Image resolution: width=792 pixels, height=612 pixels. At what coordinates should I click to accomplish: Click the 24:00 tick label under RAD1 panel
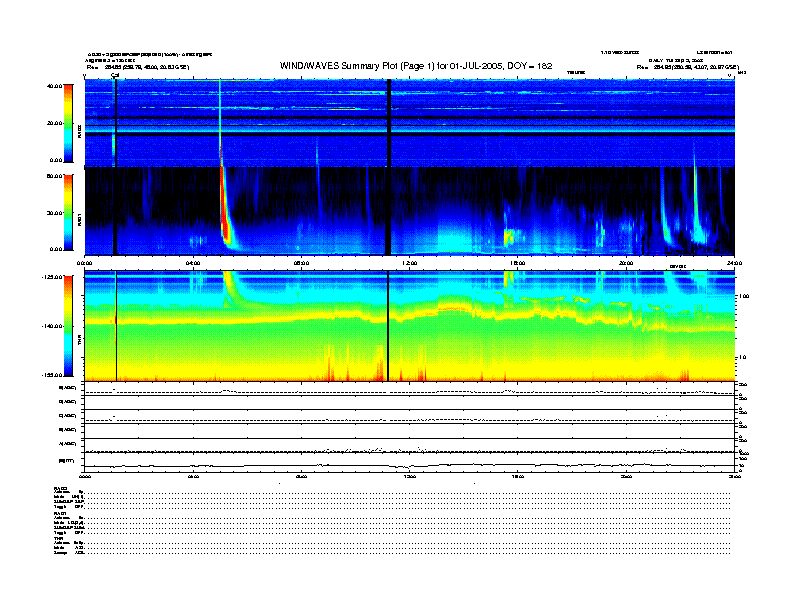[x=734, y=263]
